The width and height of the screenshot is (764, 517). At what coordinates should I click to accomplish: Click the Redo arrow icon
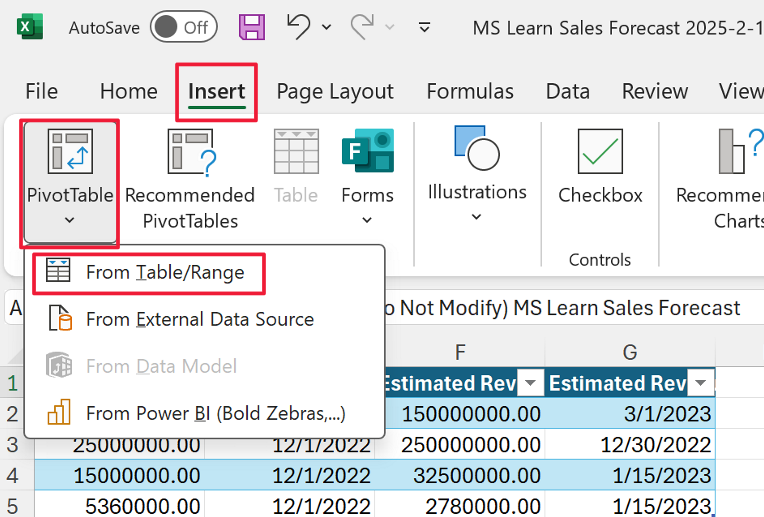click(362, 27)
